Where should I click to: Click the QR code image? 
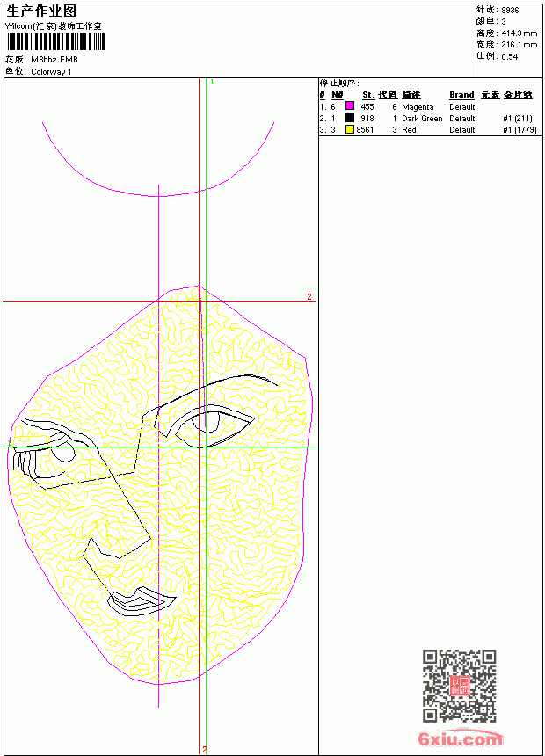click(x=459, y=685)
